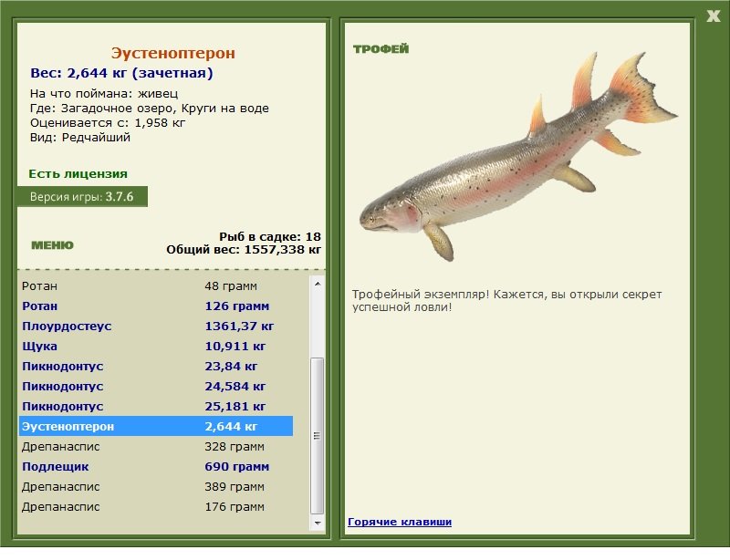
Task: Click the scroll-down arrow of the fish list
Action: point(318,523)
